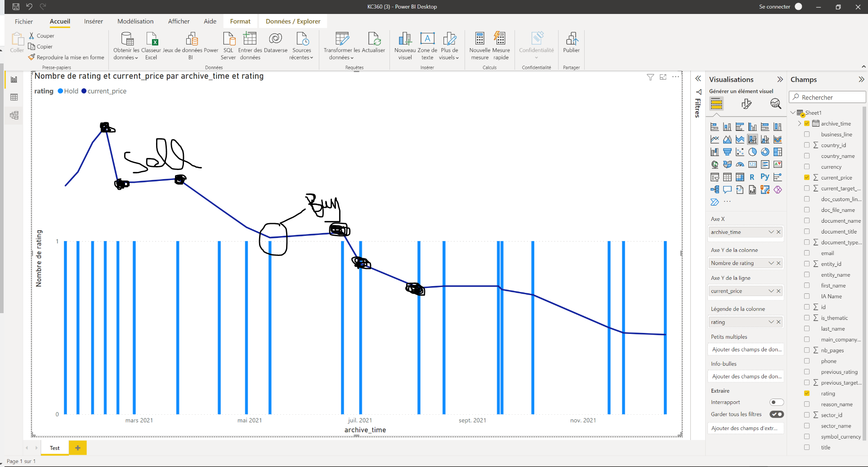Viewport: 868px width, 467px height.
Task: Expand the archive_time date hierarchy
Action: (799, 123)
